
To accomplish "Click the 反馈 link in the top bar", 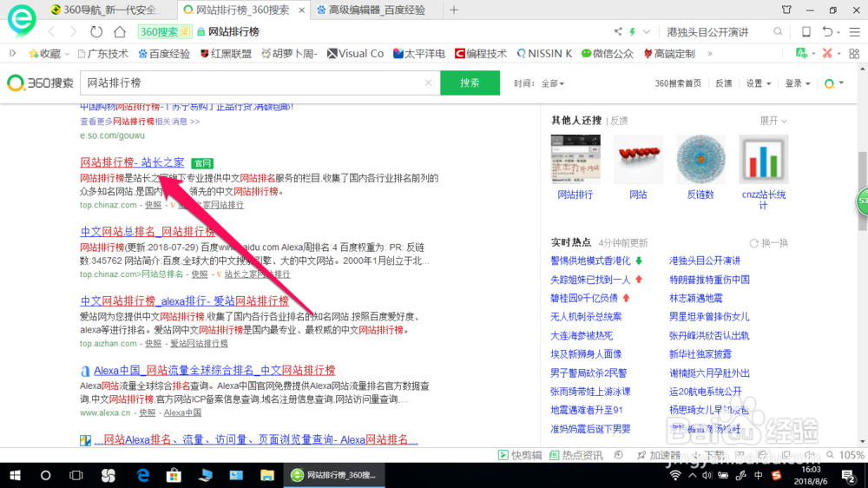I will coord(724,83).
